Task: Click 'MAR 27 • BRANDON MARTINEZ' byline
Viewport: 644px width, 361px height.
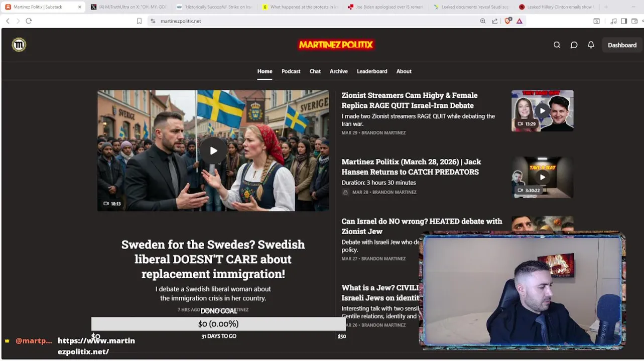Action: [x=373, y=259]
